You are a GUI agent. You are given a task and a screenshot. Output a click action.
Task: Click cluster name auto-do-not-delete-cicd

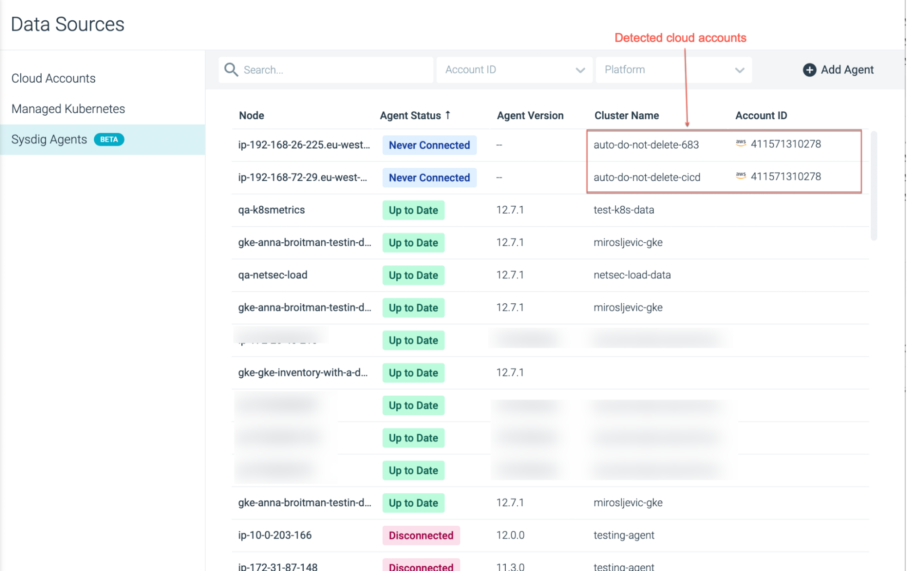(x=647, y=178)
